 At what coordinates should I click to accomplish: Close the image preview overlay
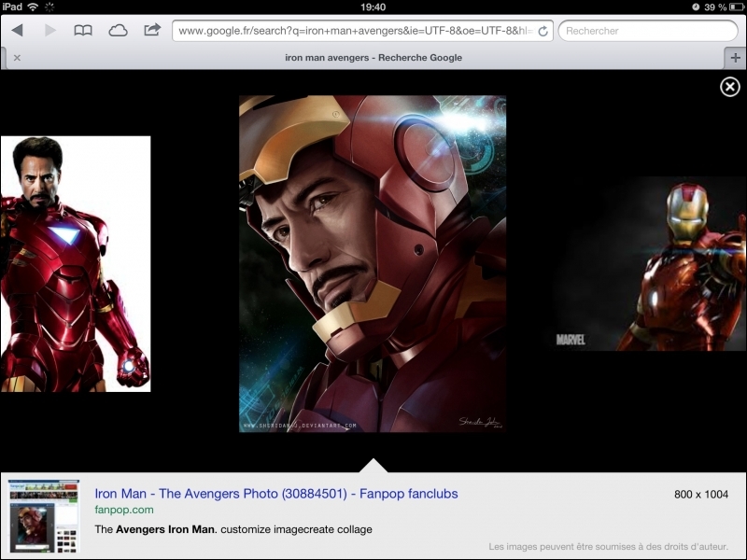click(730, 87)
